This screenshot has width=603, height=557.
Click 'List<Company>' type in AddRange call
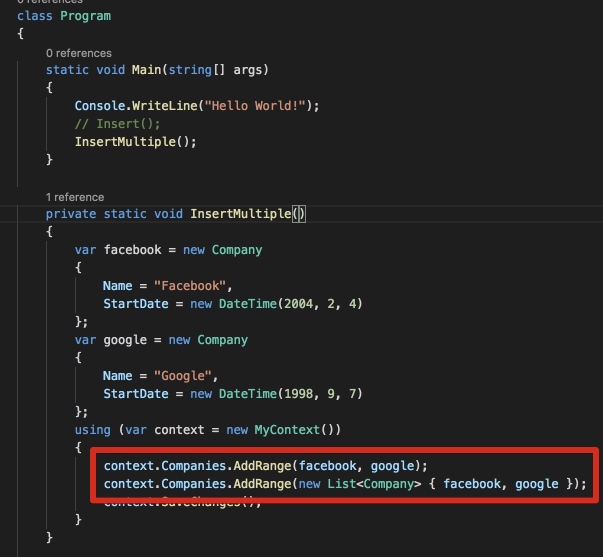pyautogui.click(x=374, y=484)
